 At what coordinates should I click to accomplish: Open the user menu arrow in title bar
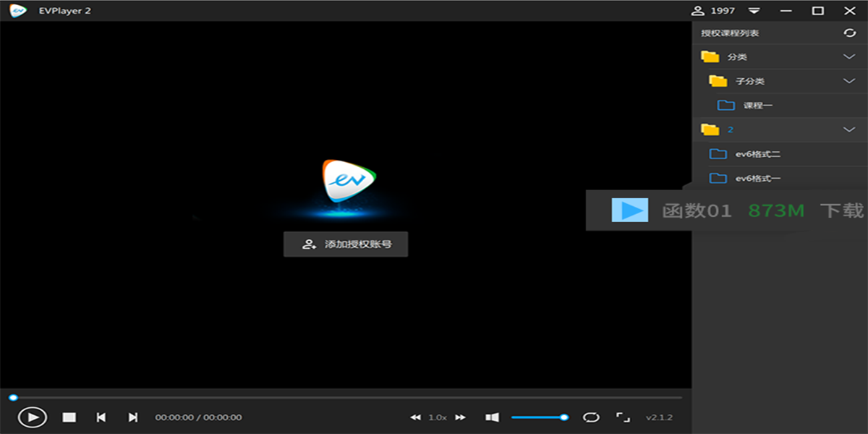(x=754, y=11)
